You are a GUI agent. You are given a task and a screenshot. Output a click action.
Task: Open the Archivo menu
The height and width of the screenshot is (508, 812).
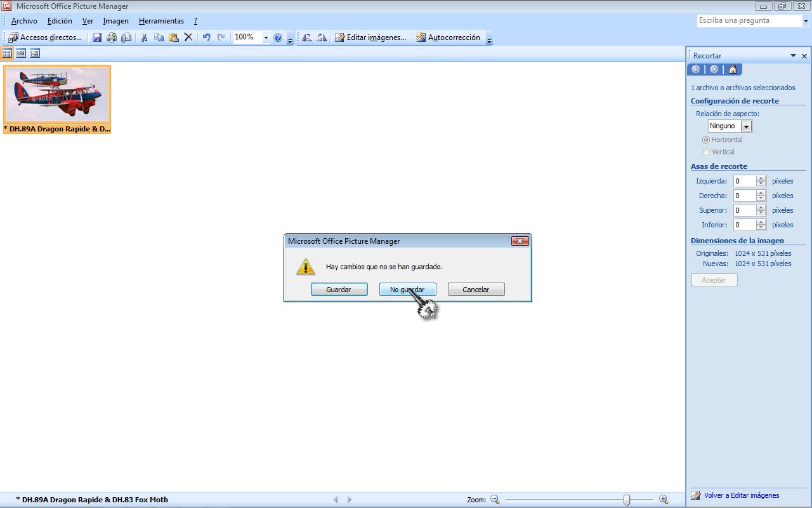24,21
